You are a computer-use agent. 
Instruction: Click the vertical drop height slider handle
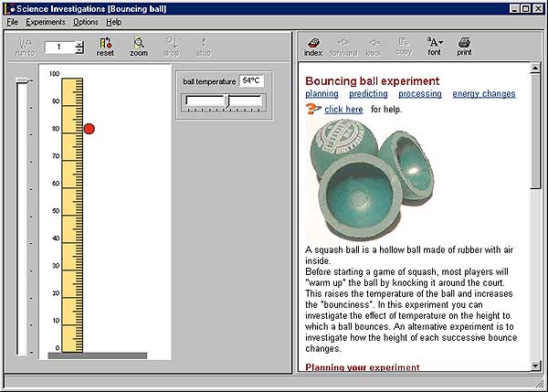24,80
